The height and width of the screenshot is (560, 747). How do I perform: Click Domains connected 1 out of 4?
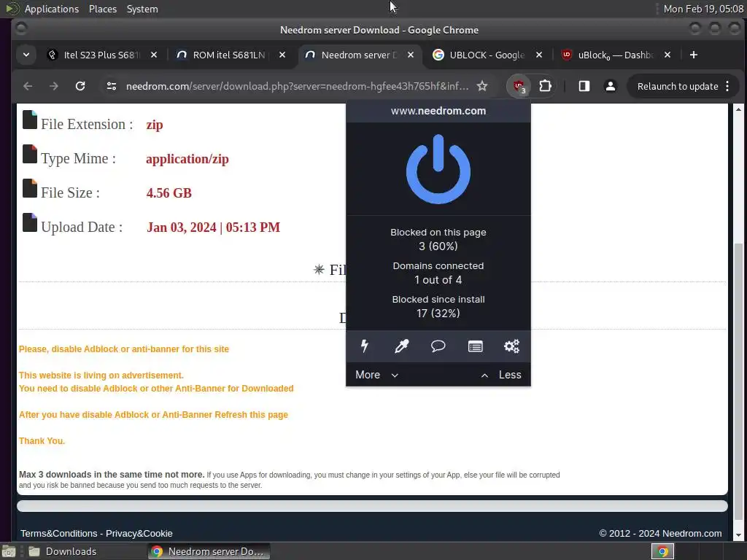pyautogui.click(x=438, y=273)
